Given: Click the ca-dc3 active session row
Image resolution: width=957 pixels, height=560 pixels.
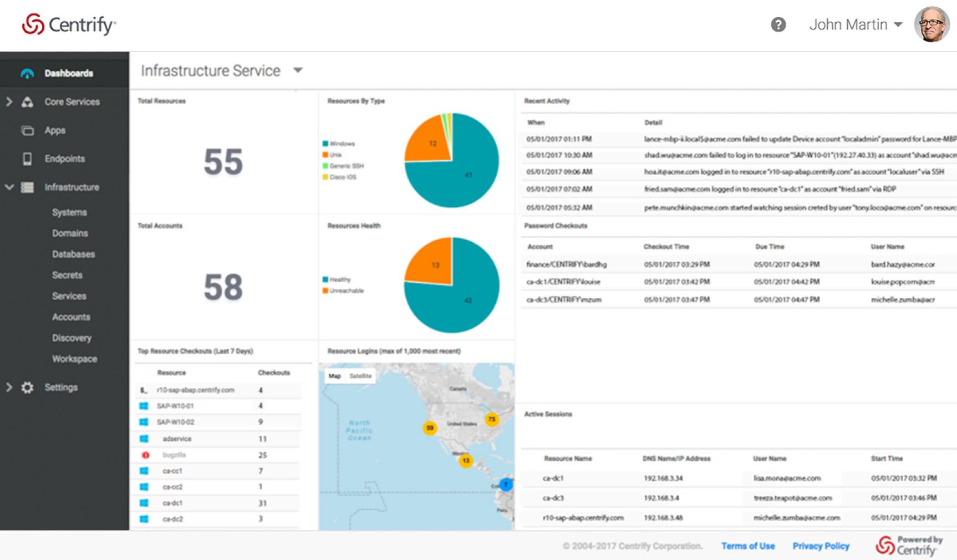Looking at the screenshot, I should (739, 498).
